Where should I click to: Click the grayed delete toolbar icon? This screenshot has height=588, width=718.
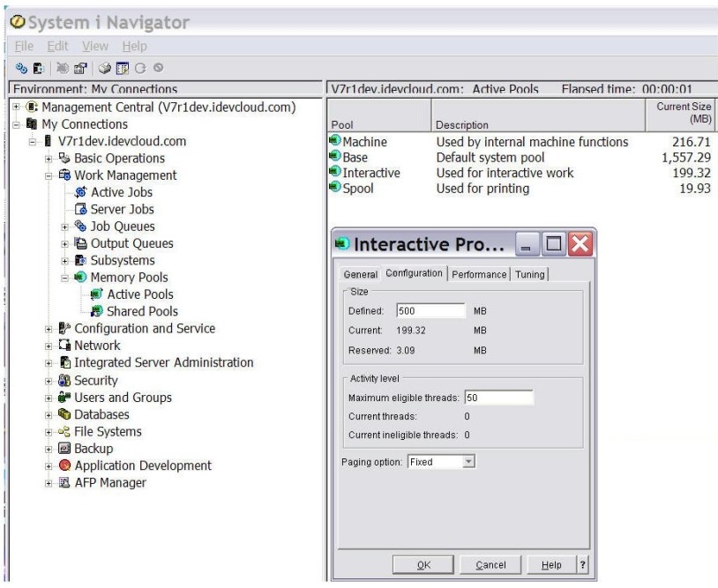click(x=63, y=68)
